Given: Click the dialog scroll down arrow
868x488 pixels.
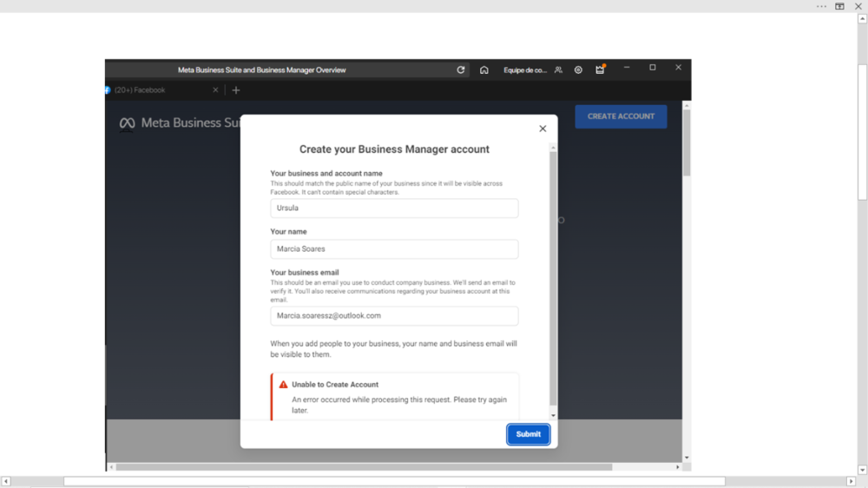Looking at the screenshot, I should tap(553, 415).
